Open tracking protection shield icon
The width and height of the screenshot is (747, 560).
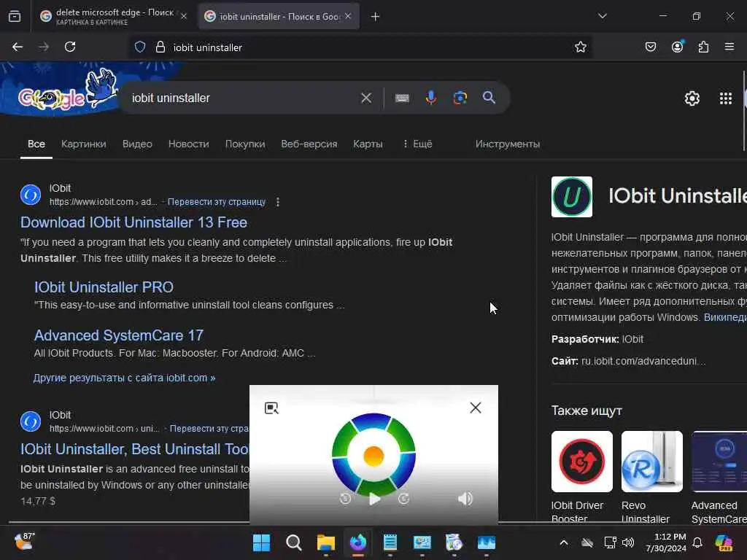[x=139, y=47]
